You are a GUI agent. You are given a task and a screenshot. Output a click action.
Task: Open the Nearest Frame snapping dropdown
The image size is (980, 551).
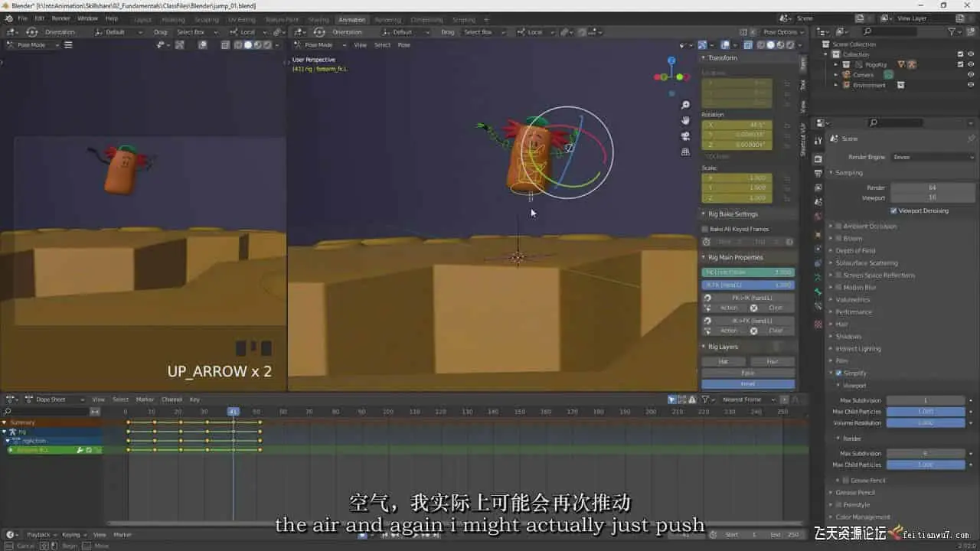(750, 399)
